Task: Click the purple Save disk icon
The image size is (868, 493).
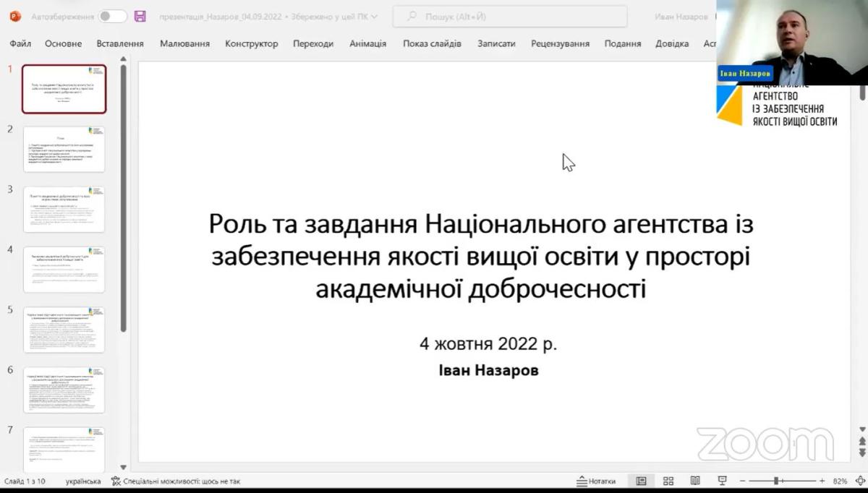Action: coord(140,16)
